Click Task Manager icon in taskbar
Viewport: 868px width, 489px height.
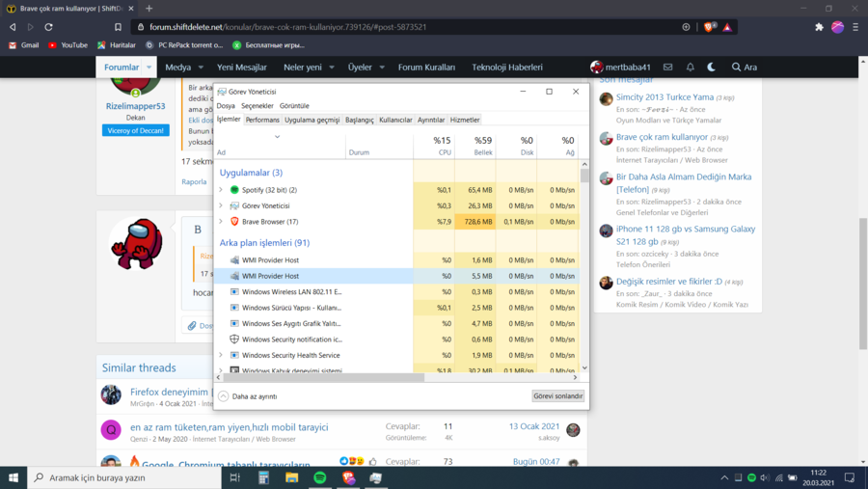point(376,477)
